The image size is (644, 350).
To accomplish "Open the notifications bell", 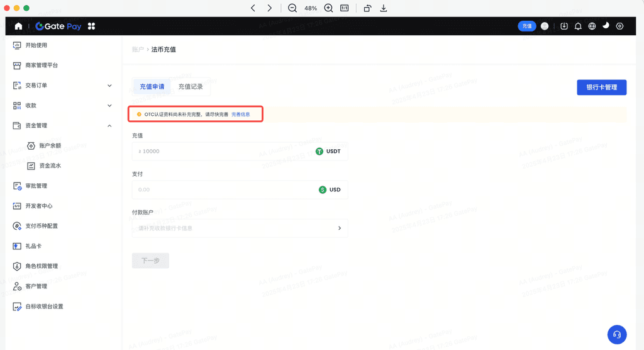I will [578, 26].
